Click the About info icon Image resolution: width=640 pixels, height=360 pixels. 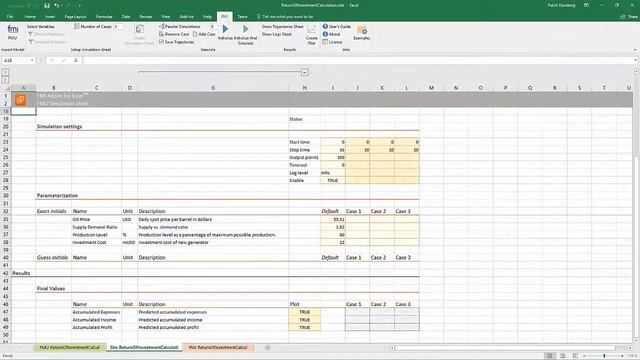325,34
